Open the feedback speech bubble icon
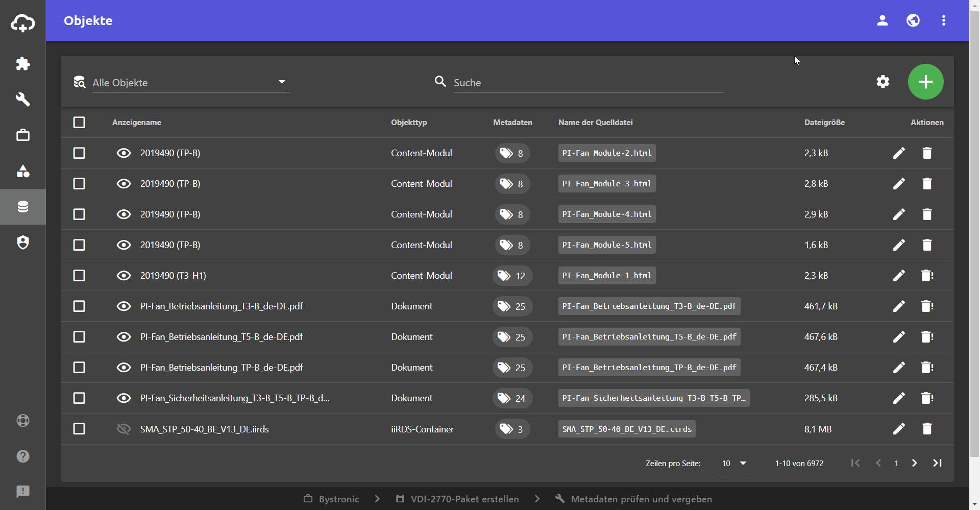Screen dimensions: 980x510 coord(23,492)
